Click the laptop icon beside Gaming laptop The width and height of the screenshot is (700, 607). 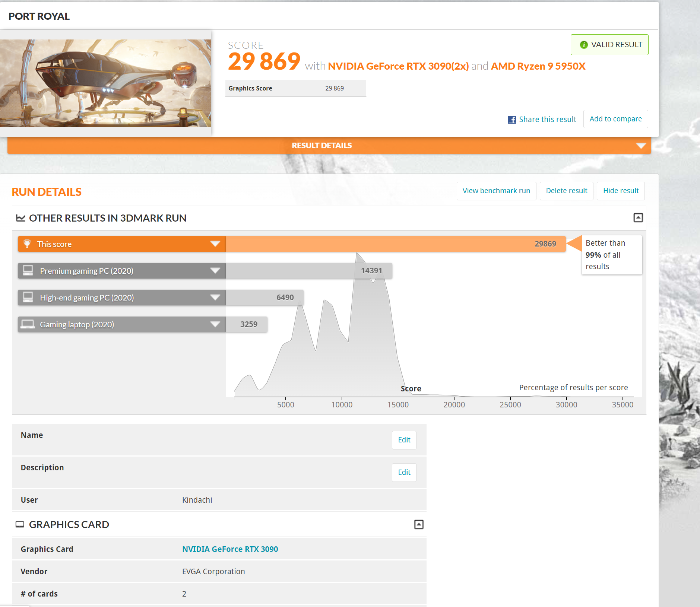pyautogui.click(x=28, y=324)
